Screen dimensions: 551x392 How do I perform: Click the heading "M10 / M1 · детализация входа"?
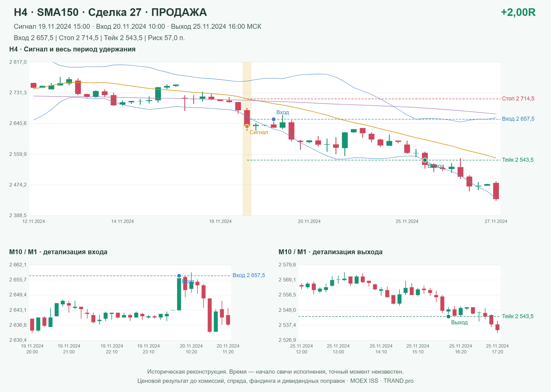click(x=58, y=252)
